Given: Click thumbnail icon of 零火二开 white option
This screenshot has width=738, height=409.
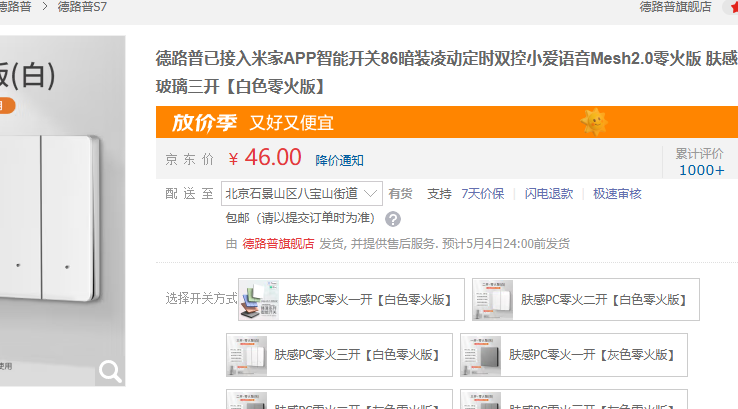Looking at the screenshot, I should pyautogui.click(x=493, y=299).
